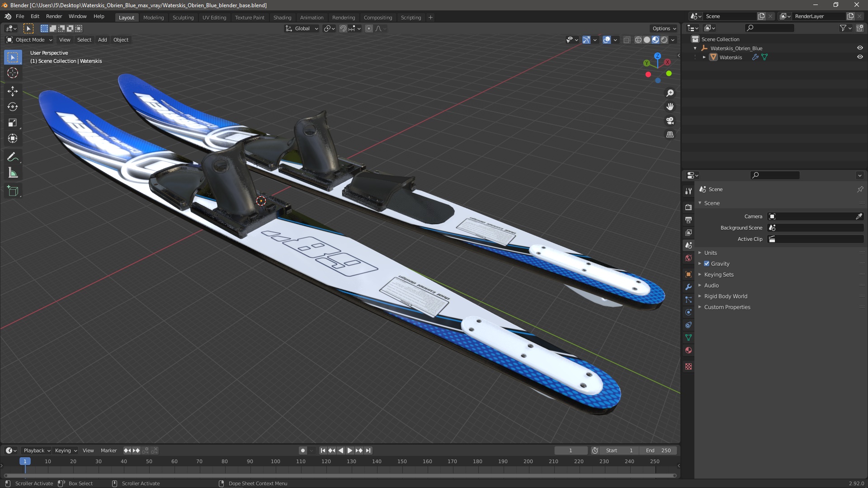Open the Object Mode dropdown
Viewport: 868px width, 488px height.
(29, 40)
